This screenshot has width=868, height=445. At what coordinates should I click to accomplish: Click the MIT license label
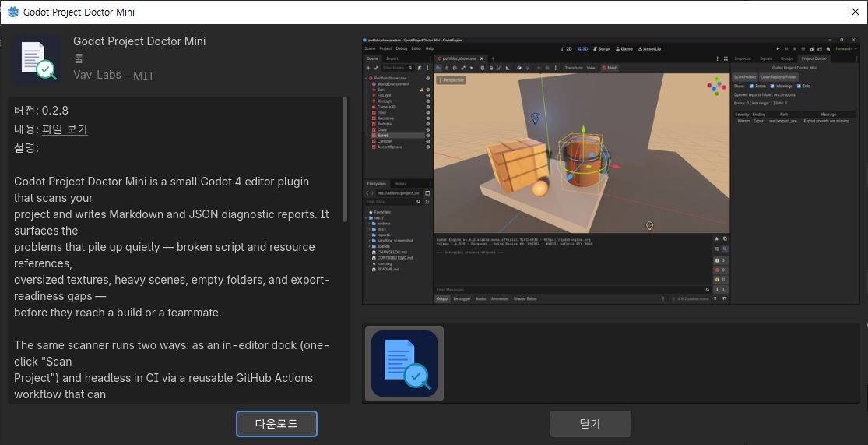[x=143, y=76]
